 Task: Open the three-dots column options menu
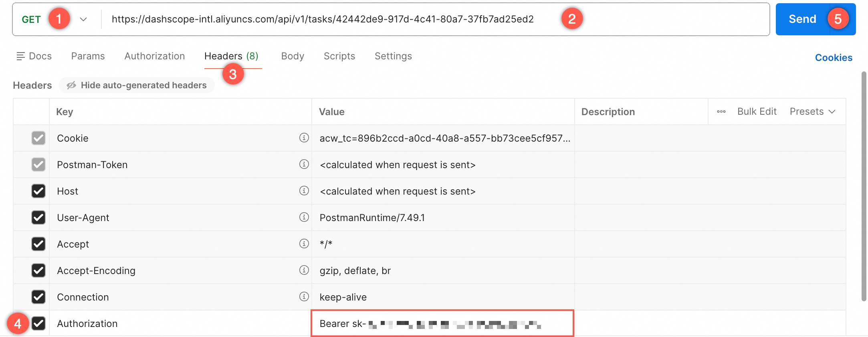721,112
